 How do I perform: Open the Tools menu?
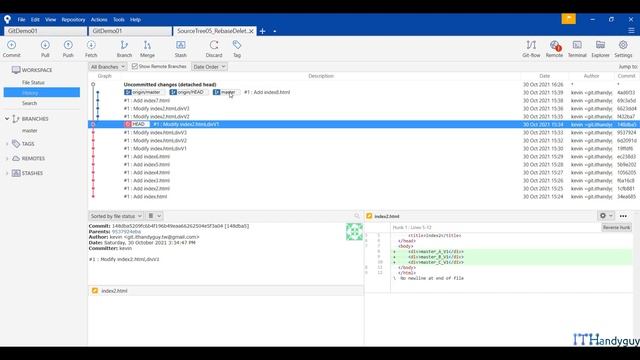pos(119,20)
